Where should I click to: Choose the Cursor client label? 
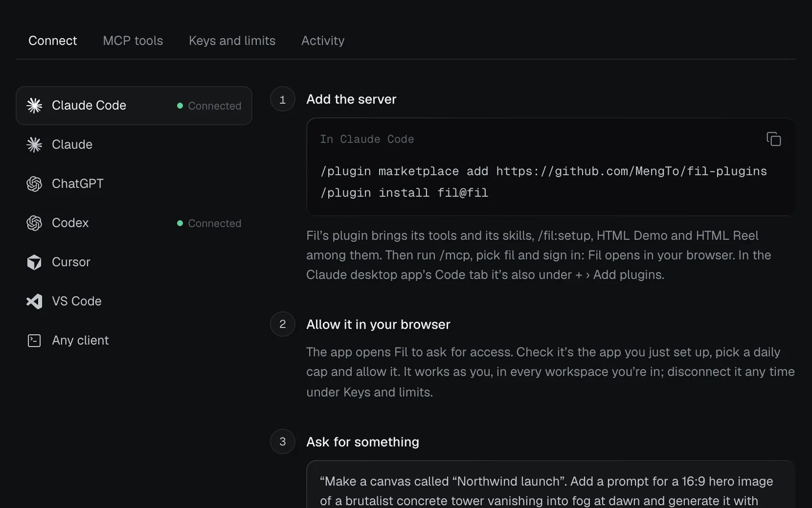(71, 262)
